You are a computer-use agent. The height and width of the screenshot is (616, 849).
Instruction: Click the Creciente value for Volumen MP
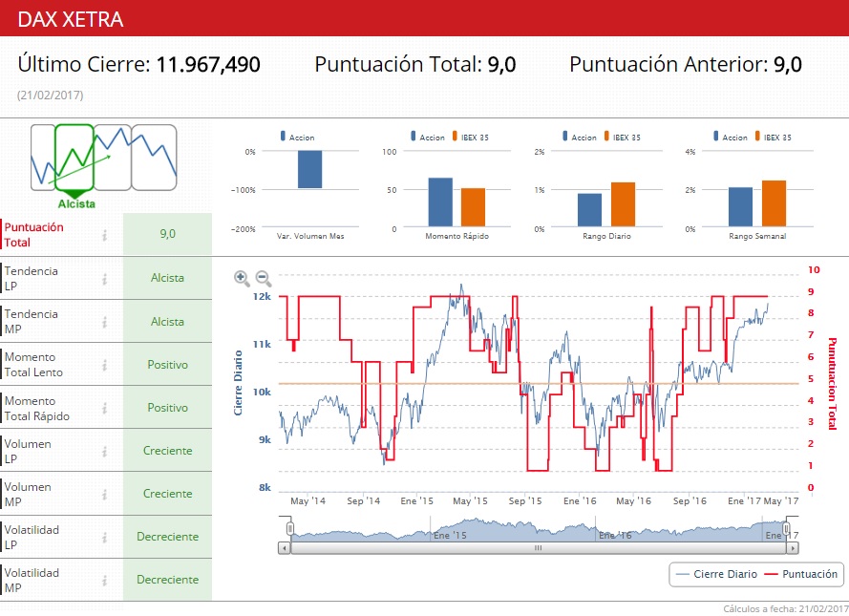(x=167, y=494)
